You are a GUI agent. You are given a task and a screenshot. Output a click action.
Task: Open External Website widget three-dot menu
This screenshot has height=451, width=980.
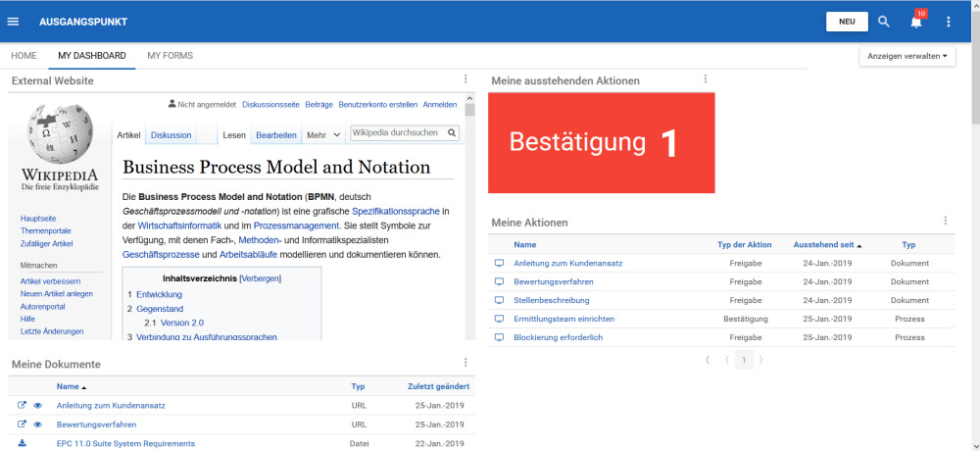pos(465,78)
